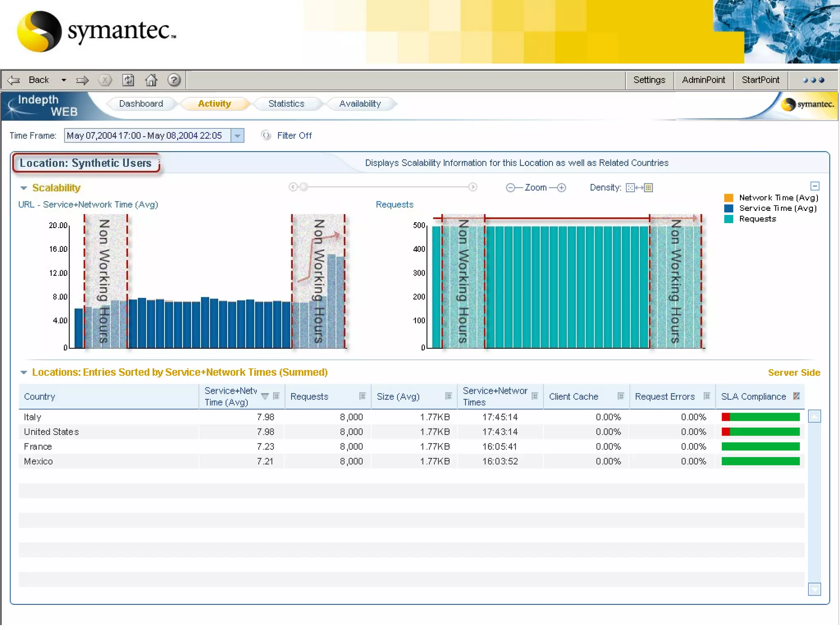Toggle the Filter Off indicator

[x=266, y=135]
